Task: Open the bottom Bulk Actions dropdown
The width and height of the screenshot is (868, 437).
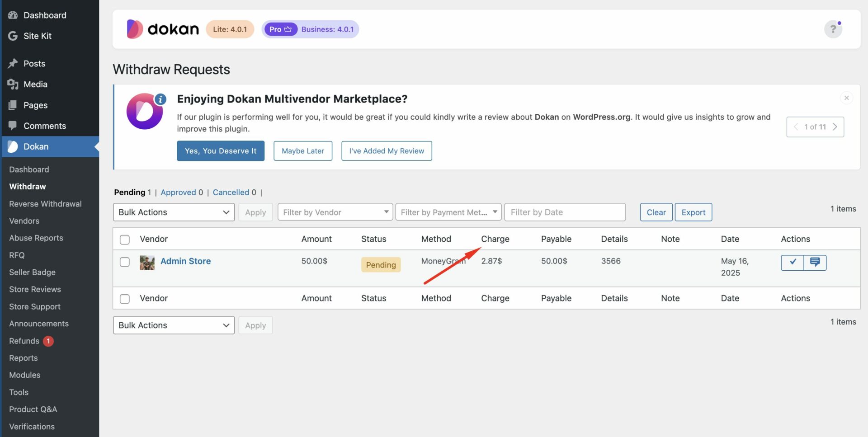Action: pyautogui.click(x=174, y=325)
